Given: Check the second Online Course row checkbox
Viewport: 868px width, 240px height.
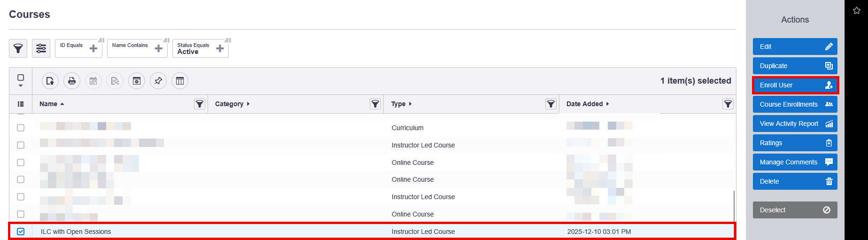Looking at the screenshot, I should pyautogui.click(x=21, y=179).
